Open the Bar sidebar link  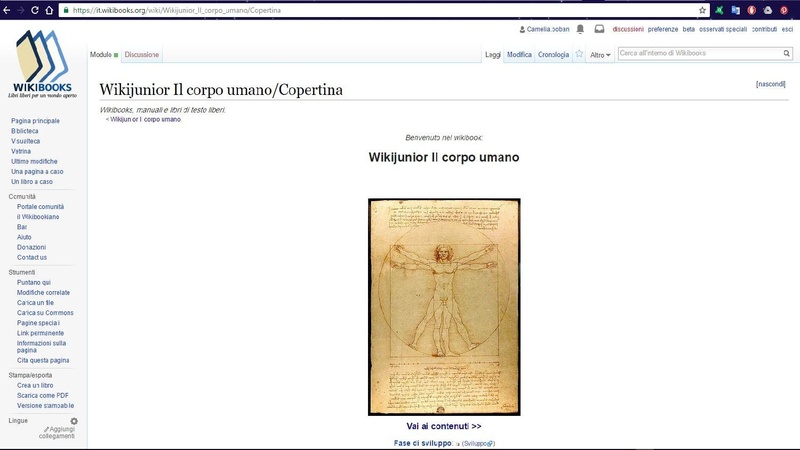[22, 227]
